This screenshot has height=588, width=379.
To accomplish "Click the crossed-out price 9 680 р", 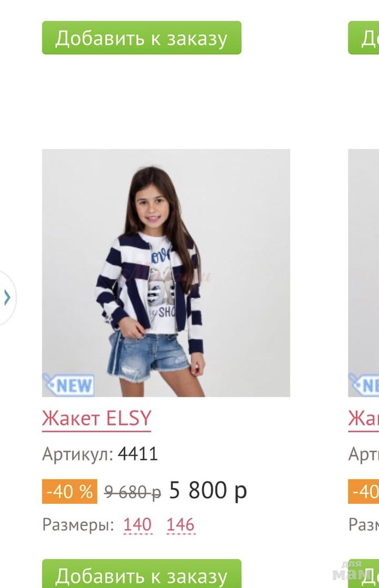I will [132, 492].
